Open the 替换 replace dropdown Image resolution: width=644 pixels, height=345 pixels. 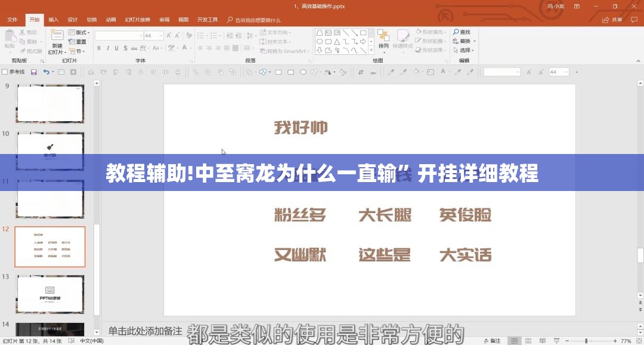[464, 41]
